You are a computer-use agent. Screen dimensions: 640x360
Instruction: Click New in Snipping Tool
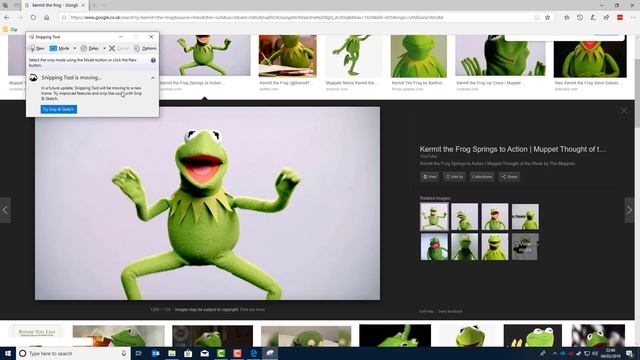click(x=36, y=48)
